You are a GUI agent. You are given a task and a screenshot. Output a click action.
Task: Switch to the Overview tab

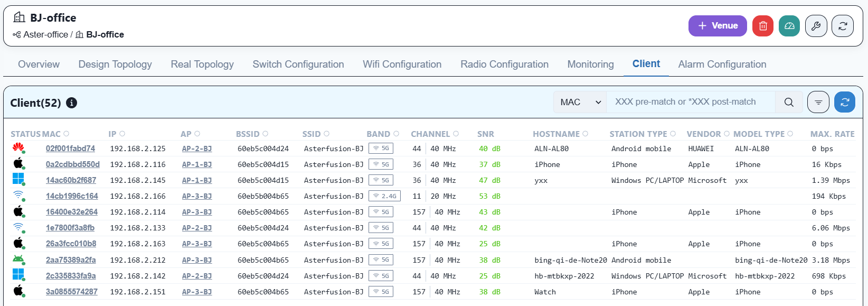(39, 64)
